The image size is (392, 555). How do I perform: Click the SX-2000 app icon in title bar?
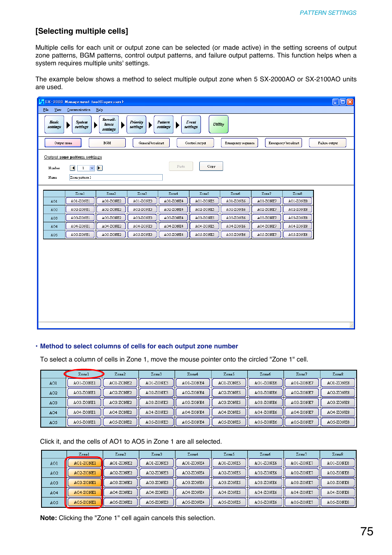(41, 101)
